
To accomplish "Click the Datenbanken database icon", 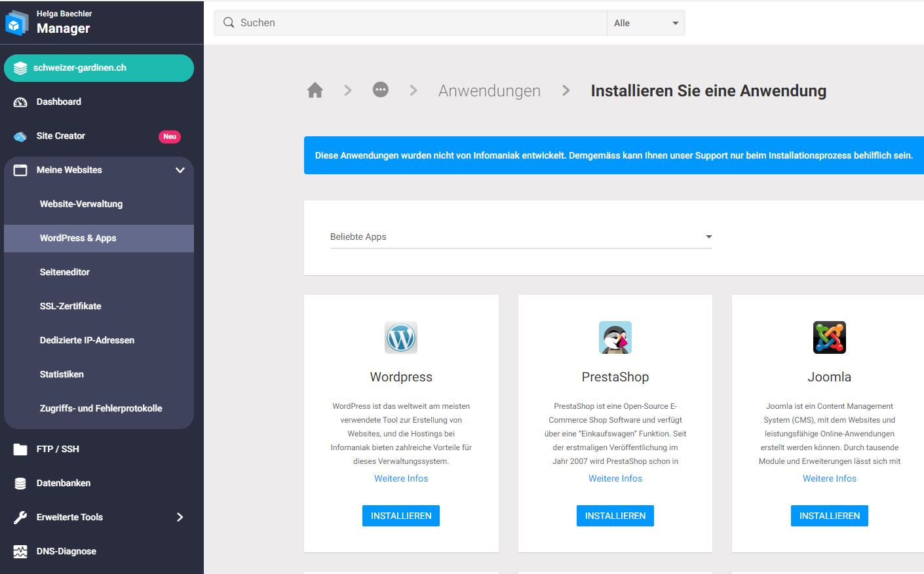I will (20, 484).
